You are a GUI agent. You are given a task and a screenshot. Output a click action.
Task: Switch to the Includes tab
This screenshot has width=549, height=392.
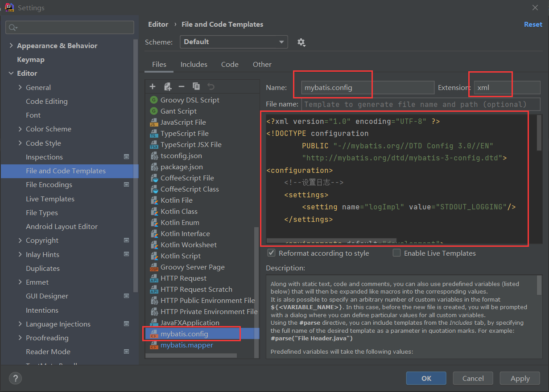[x=194, y=65]
